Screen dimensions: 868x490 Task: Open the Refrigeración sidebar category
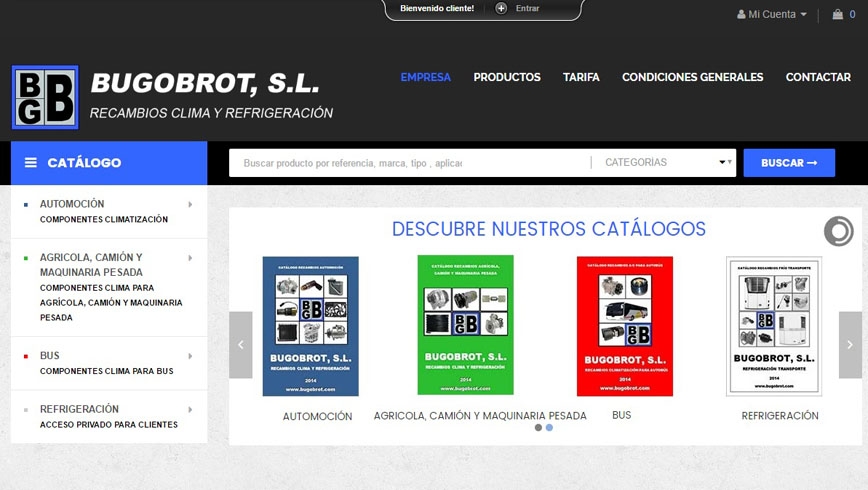click(x=79, y=409)
